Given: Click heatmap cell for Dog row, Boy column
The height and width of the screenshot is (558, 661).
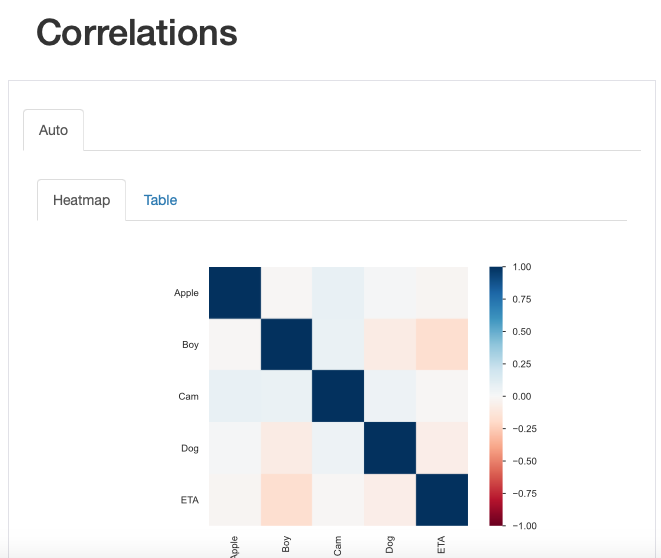Looking at the screenshot, I should click(286, 447).
